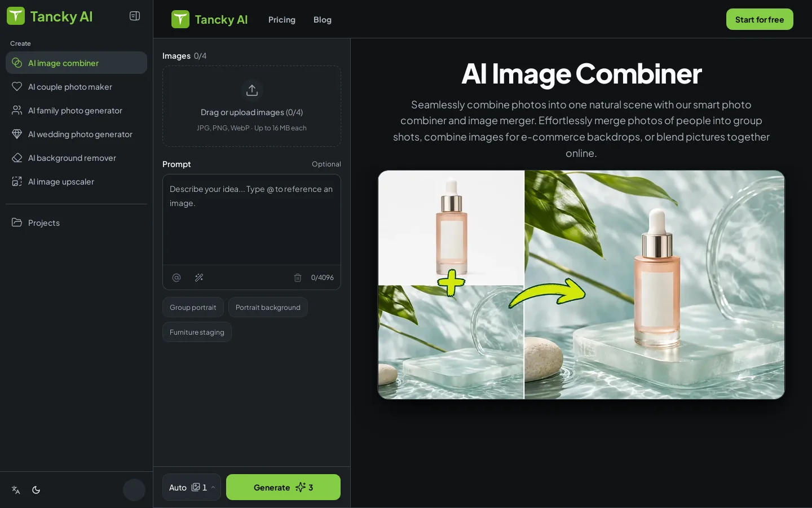812x508 pixels.
Task: Open the Pricing page
Action: (x=282, y=20)
